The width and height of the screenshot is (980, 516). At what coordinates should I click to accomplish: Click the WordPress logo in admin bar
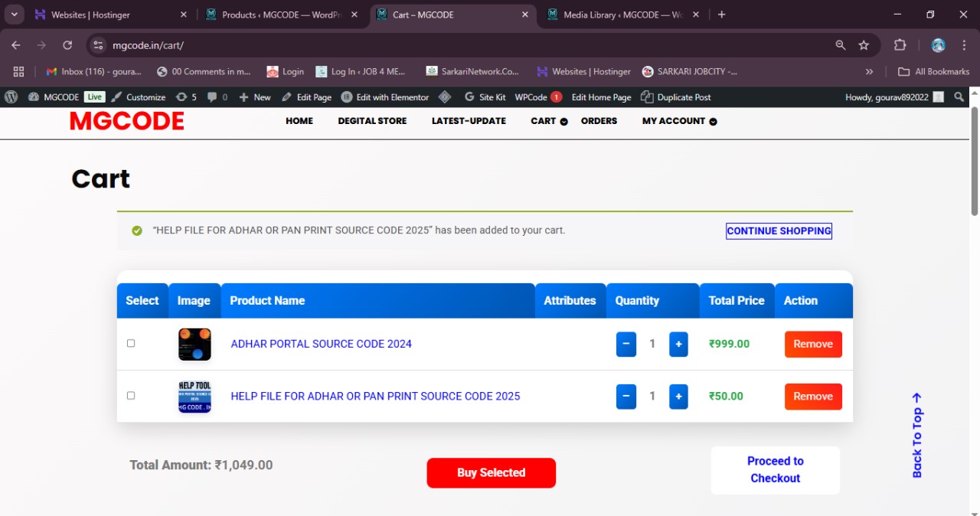[x=11, y=97]
